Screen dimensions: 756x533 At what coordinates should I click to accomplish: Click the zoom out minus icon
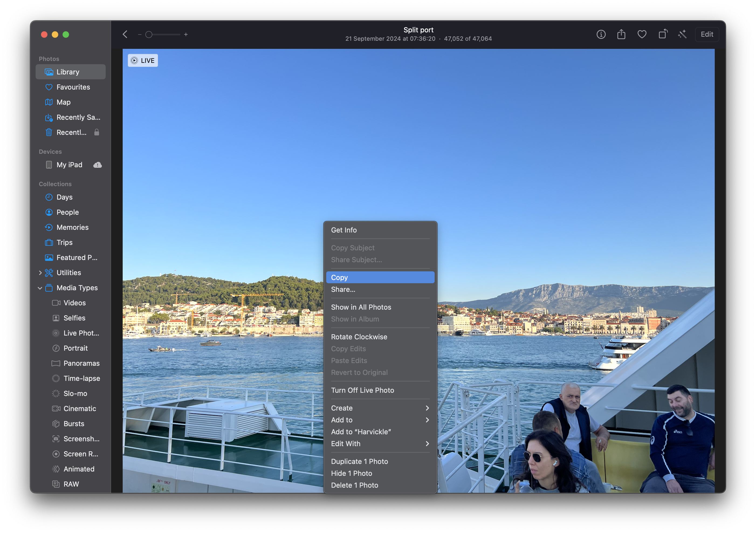pyautogui.click(x=140, y=34)
